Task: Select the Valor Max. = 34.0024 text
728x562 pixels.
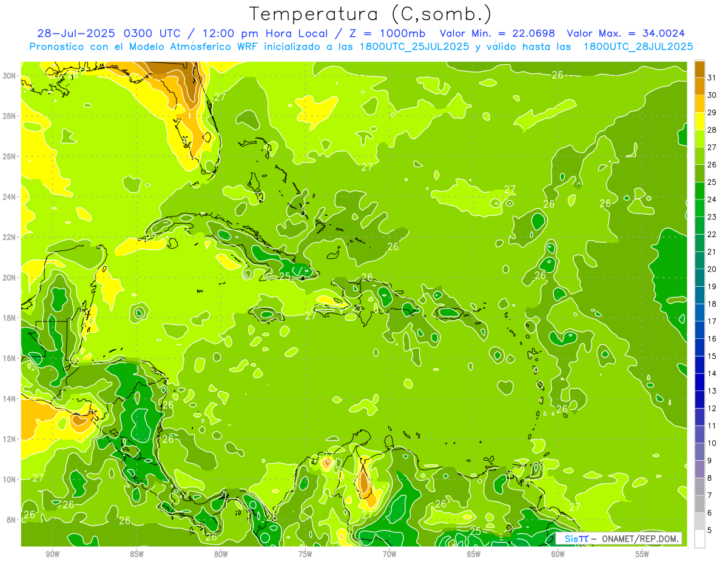Action: point(626,33)
